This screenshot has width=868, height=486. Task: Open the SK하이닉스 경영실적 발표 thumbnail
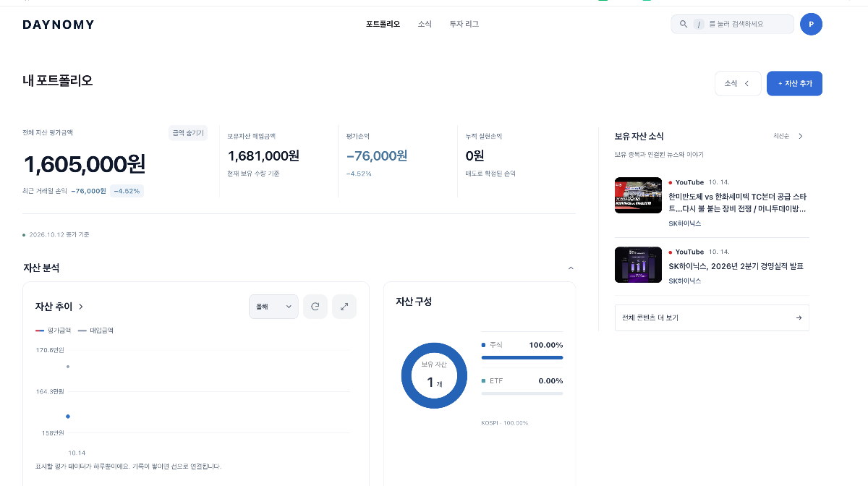[x=638, y=265]
